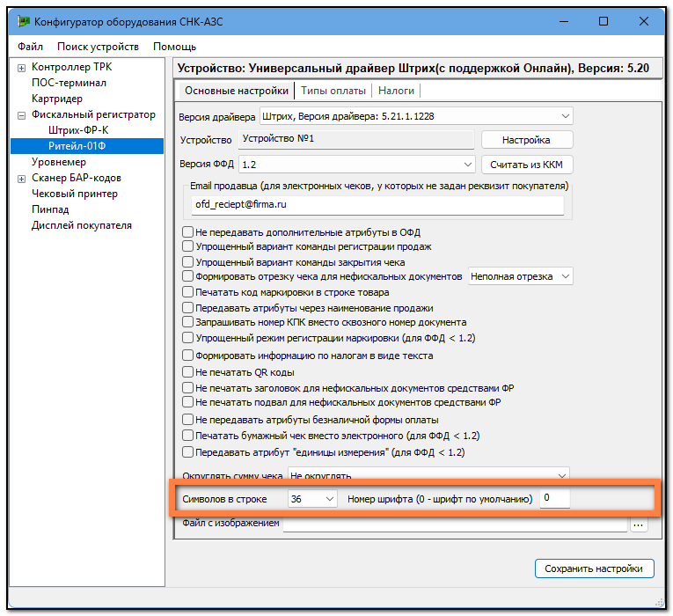Toggle Упрощенный режим регистрации маркировки checkbox
The height and width of the screenshot is (616, 673).
[187, 338]
